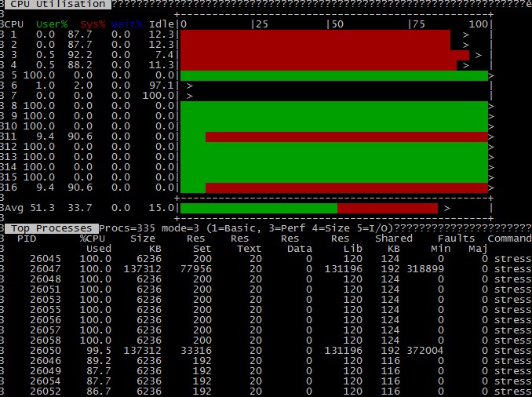
Task: Click PID 26054
Action: coord(46,381)
